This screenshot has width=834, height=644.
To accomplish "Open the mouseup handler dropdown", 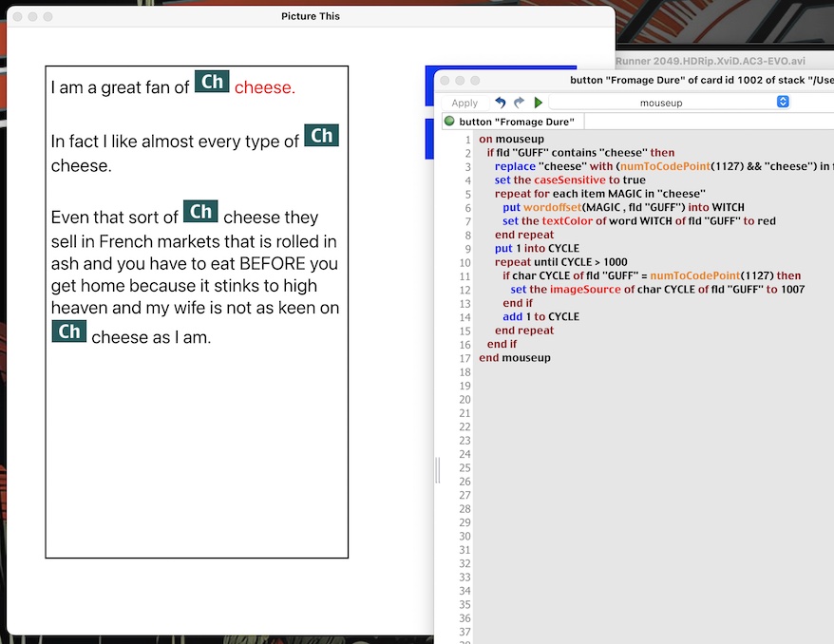I will pos(670,103).
